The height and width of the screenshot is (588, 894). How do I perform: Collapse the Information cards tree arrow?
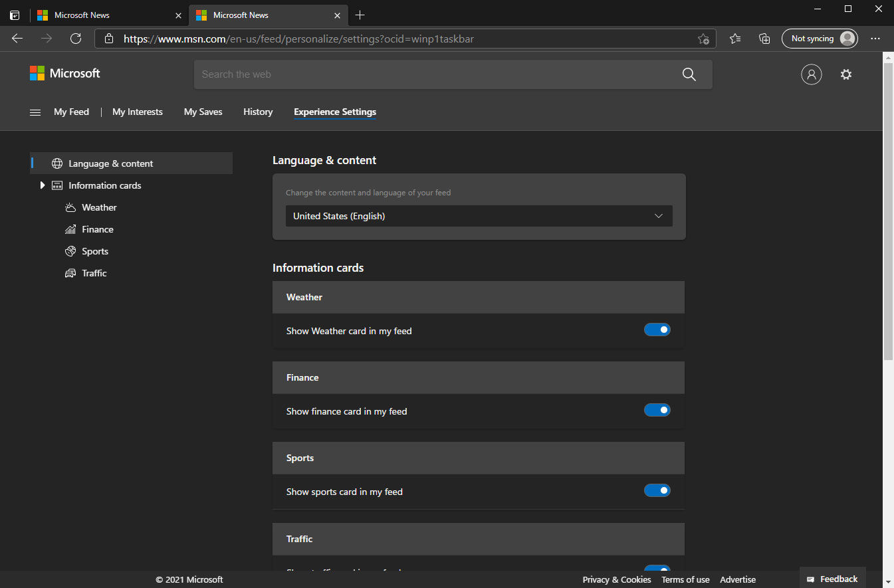[x=43, y=185]
